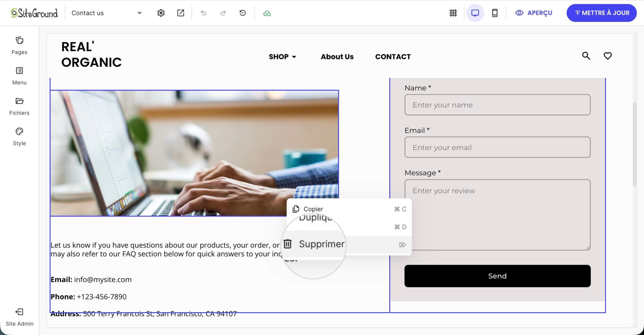Image resolution: width=644 pixels, height=335 pixels.
Task: Click the SiteGround logo
Action: (x=34, y=13)
